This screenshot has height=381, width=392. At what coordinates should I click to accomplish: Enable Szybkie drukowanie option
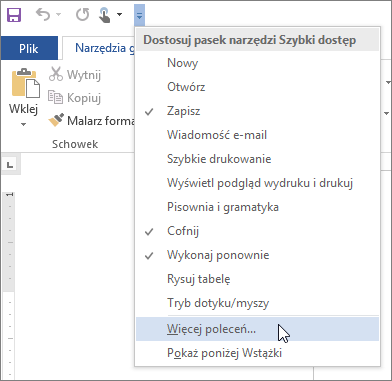coord(257,159)
